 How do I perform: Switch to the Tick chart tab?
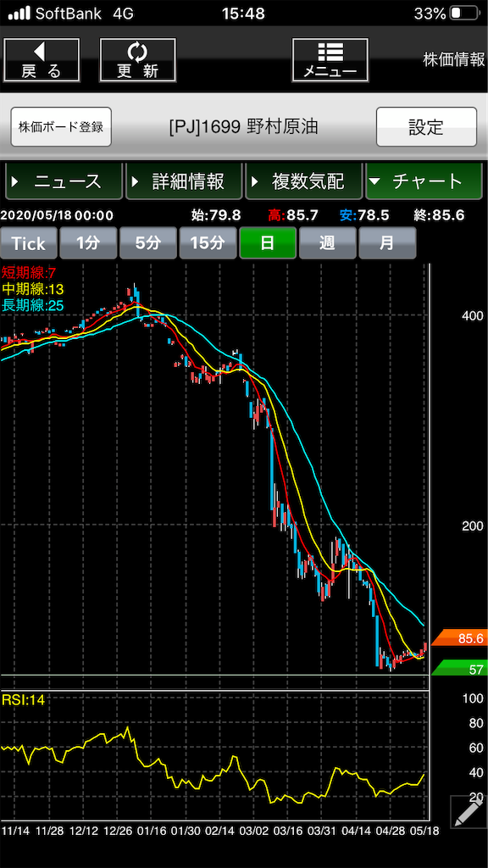click(x=30, y=243)
